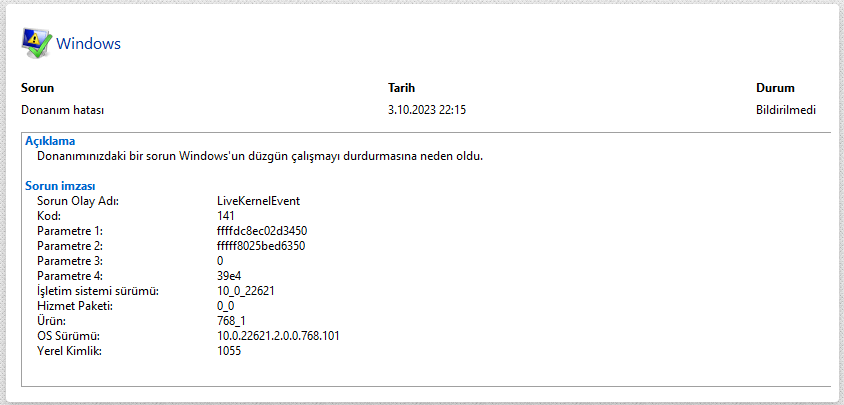
Task: Select the Donanım hatası problem text
Action: pos(62,110)
